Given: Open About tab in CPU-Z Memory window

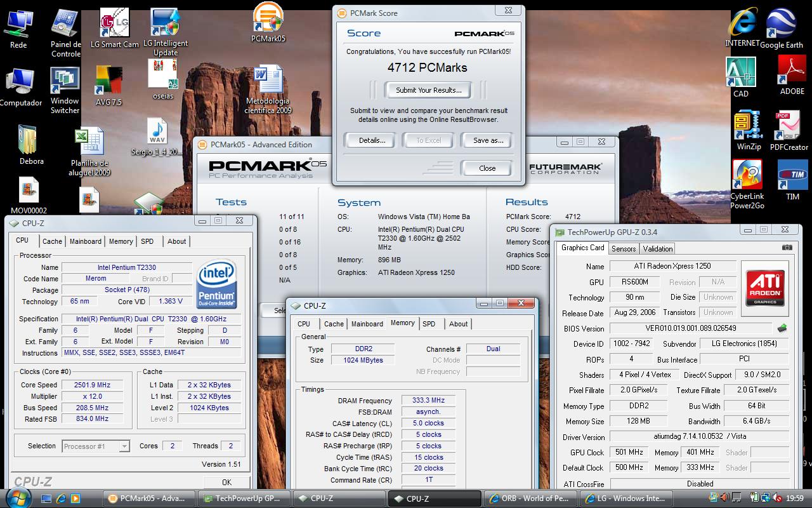Looking at the screenshot, I should click(458, 324).
